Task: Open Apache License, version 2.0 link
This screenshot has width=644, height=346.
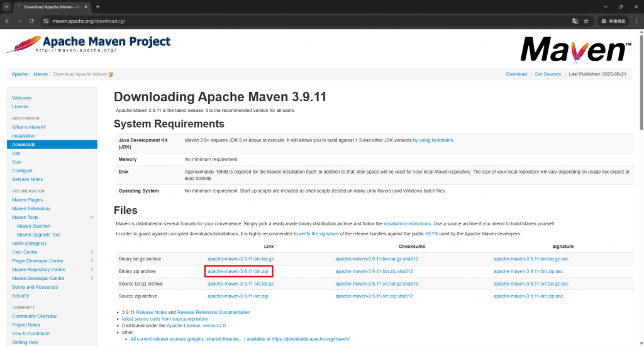Action: [x=196, y=325]
